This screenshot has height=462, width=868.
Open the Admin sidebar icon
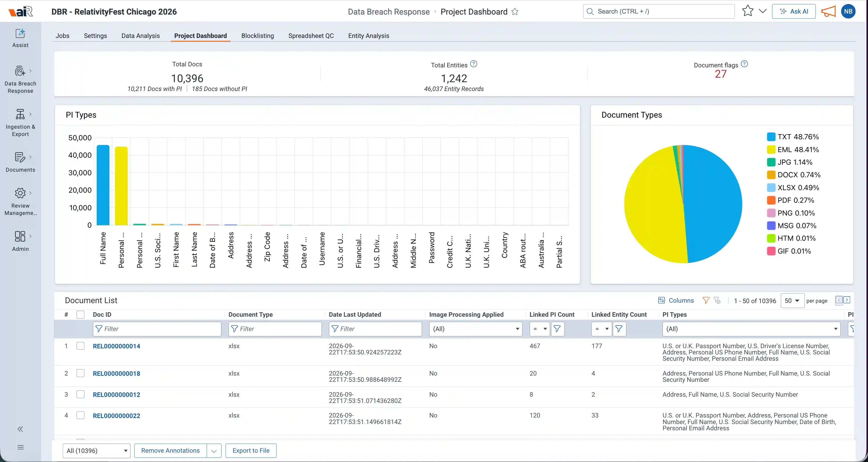pyautogui.click(x=20, y=236)
